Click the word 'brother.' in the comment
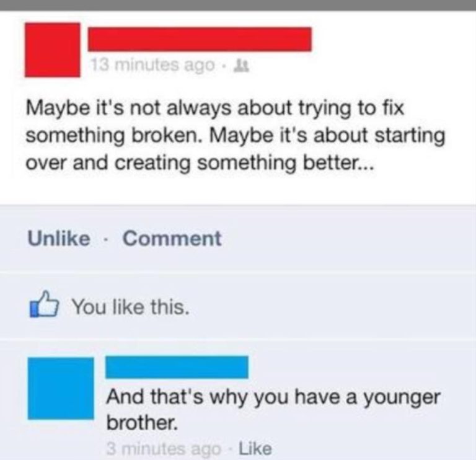 click(142, 422)
